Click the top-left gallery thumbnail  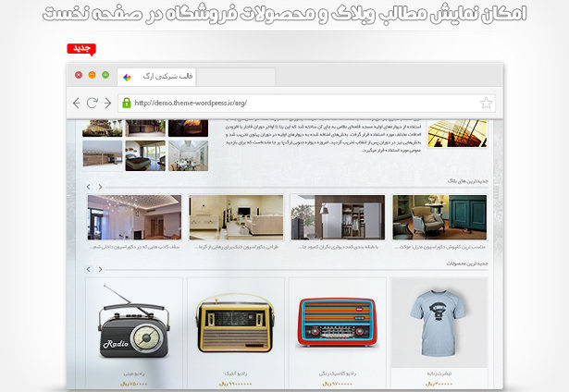pyautogui.click(x=102, y=127)
